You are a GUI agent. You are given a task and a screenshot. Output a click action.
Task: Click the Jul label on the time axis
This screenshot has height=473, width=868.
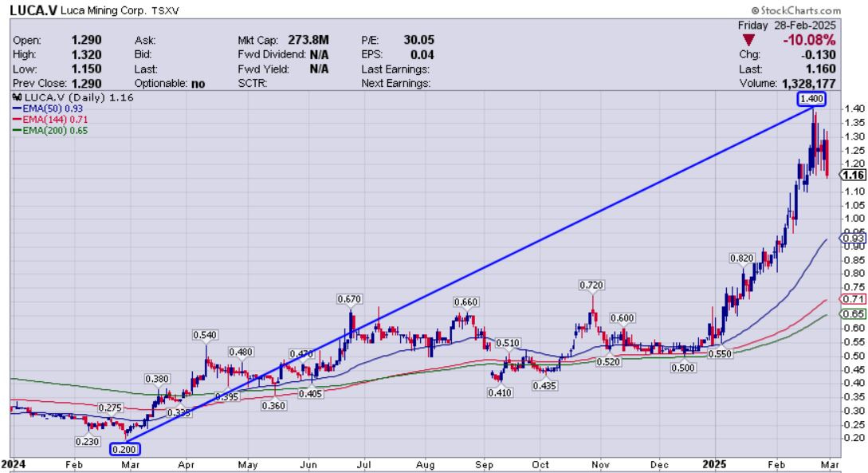[363, 465]
